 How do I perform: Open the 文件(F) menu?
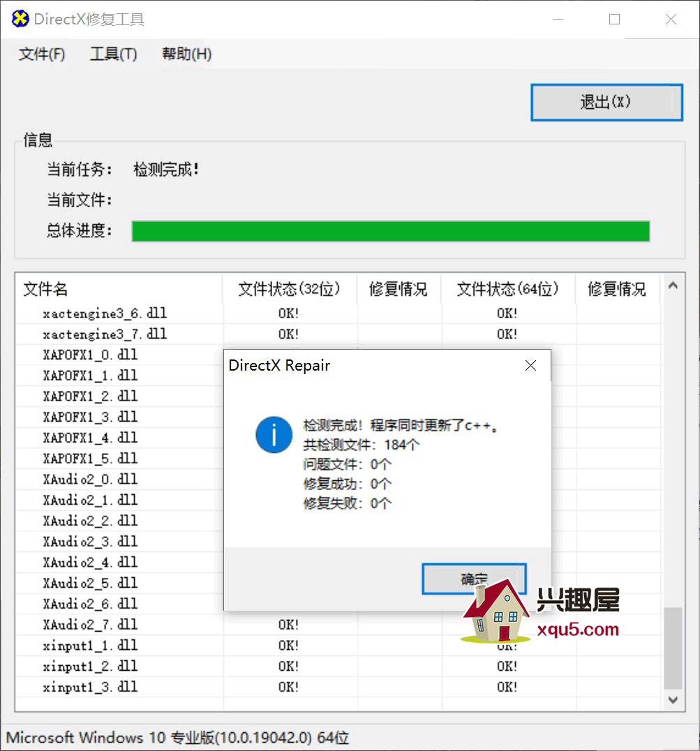point(42,54)
